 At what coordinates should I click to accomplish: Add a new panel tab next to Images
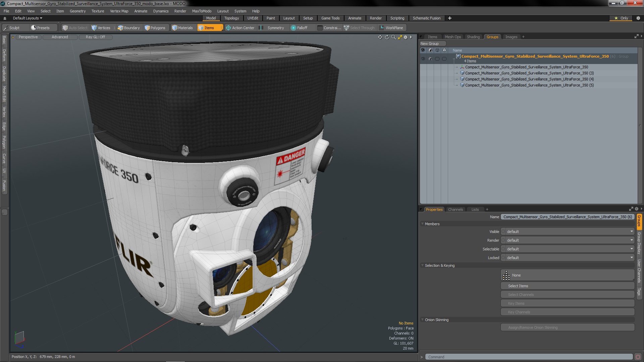523,37
